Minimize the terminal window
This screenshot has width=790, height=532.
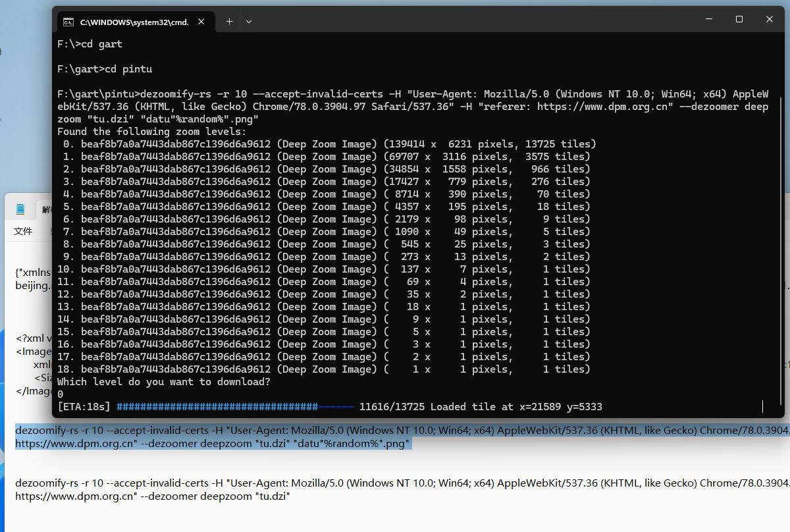708,20
